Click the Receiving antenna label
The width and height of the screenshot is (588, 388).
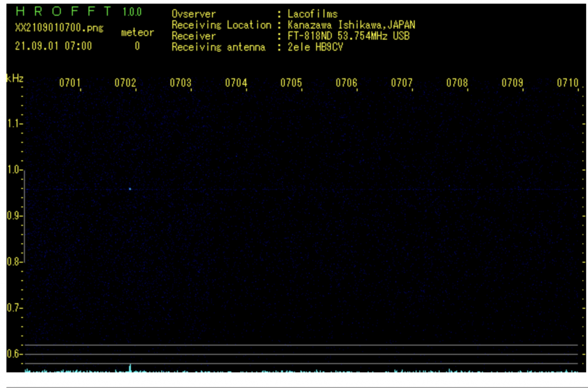pos(218,47)
